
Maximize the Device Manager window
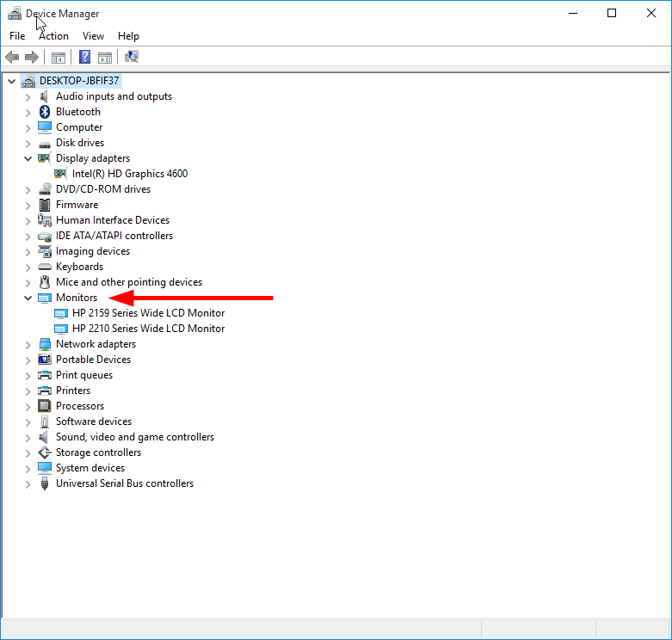(x=612, y=13)
